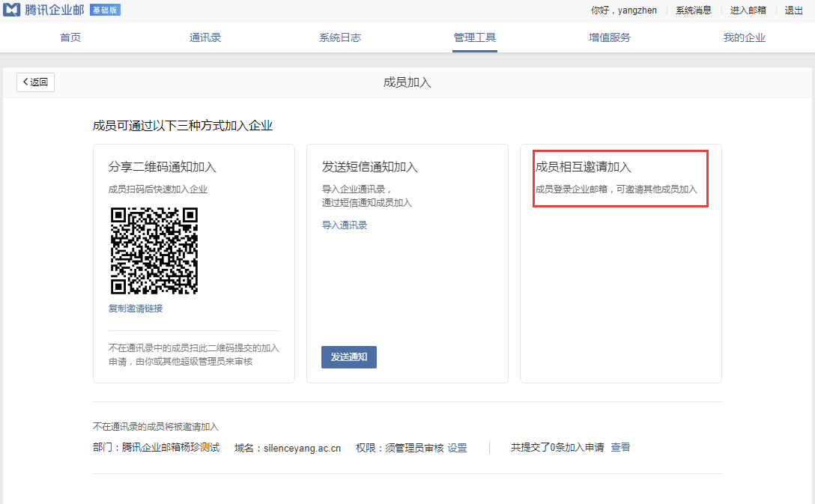Click 导入通讯录 import link
This screenshot has width=815, height=504.
345,225
